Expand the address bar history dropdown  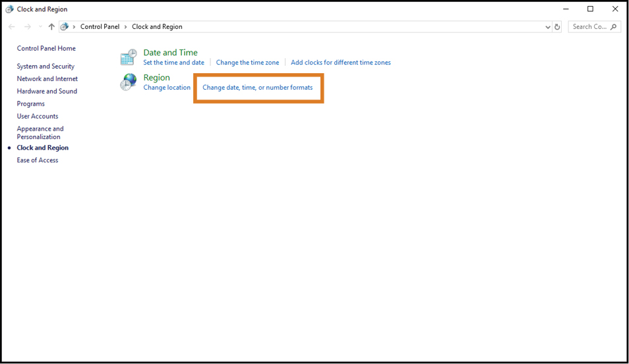tap(547, 27)
